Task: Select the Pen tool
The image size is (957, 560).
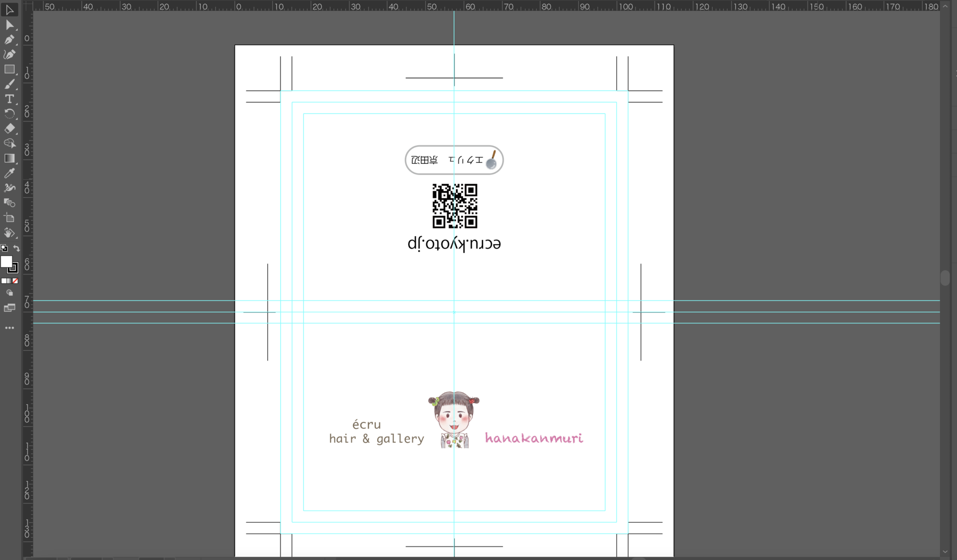Action: (9, 39)
